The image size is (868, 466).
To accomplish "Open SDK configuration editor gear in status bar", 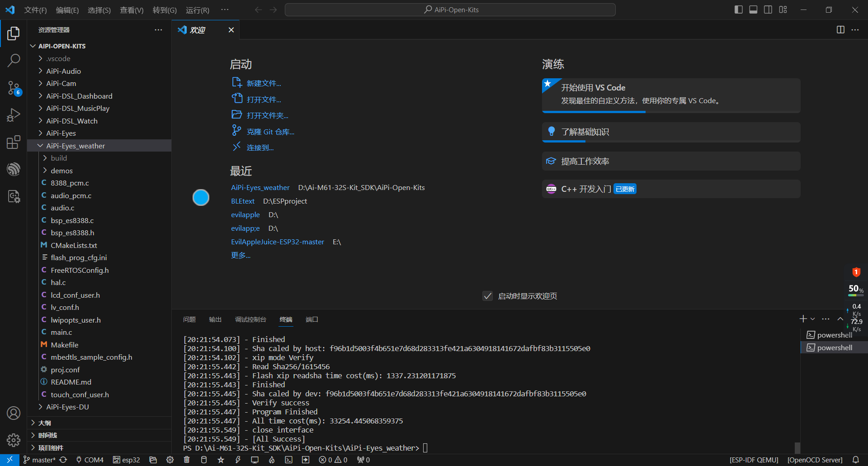I will [170, 460].
